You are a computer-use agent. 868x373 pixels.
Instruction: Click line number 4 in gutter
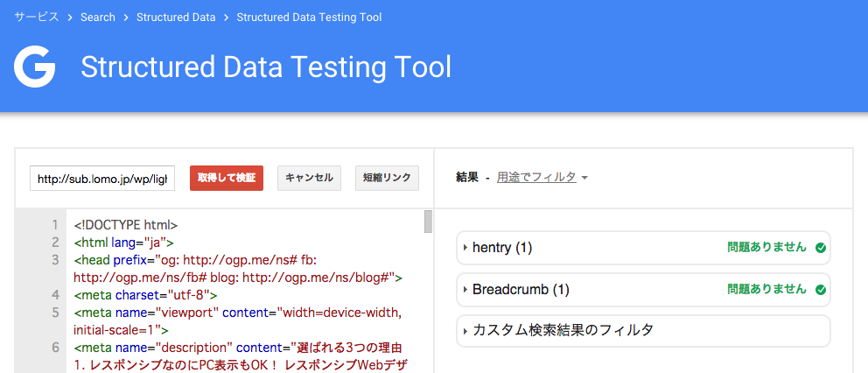click(x=55, y=294)
